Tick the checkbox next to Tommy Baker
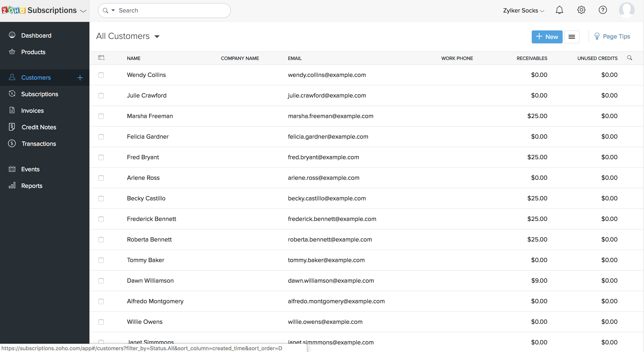The image size is (644, 352). tap(101, 260)
